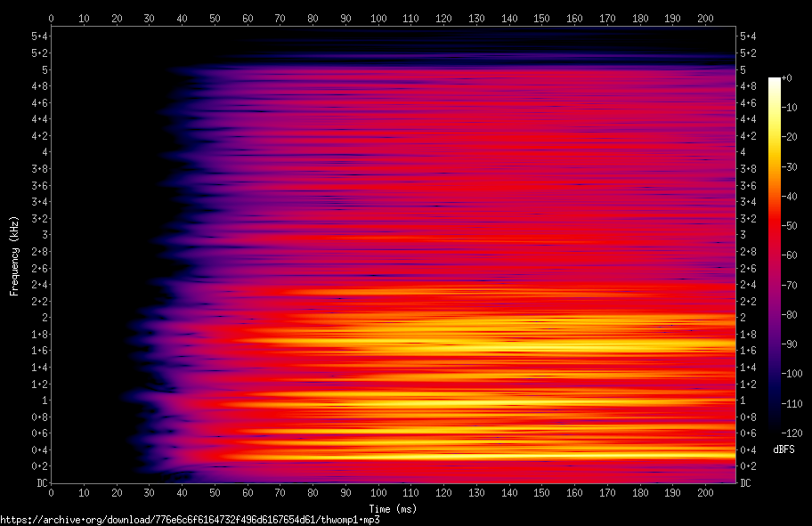Select the 2 kHz label on the right frequency axis

click(x=743, y=317)
